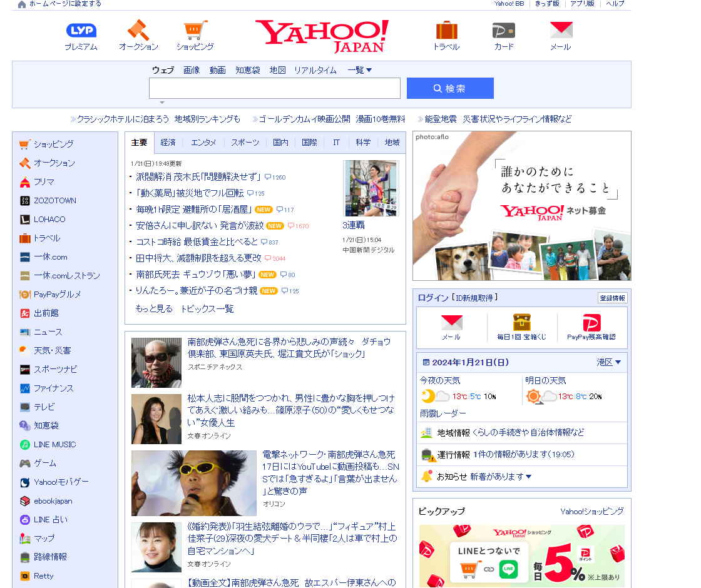Open the Mail envelope icon in the header
Viewport: 701px width, 588px height.
pyautogui.click(x=561, y=30)
